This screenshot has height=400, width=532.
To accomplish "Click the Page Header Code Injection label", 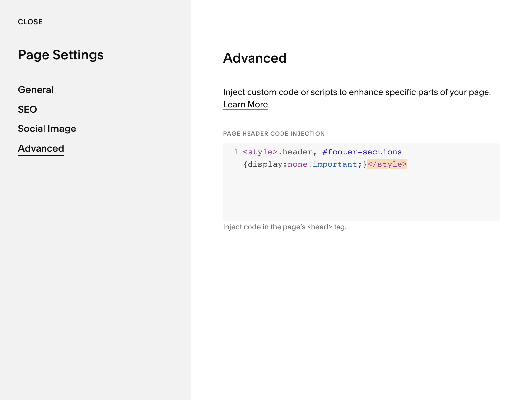I will (274, 134).
